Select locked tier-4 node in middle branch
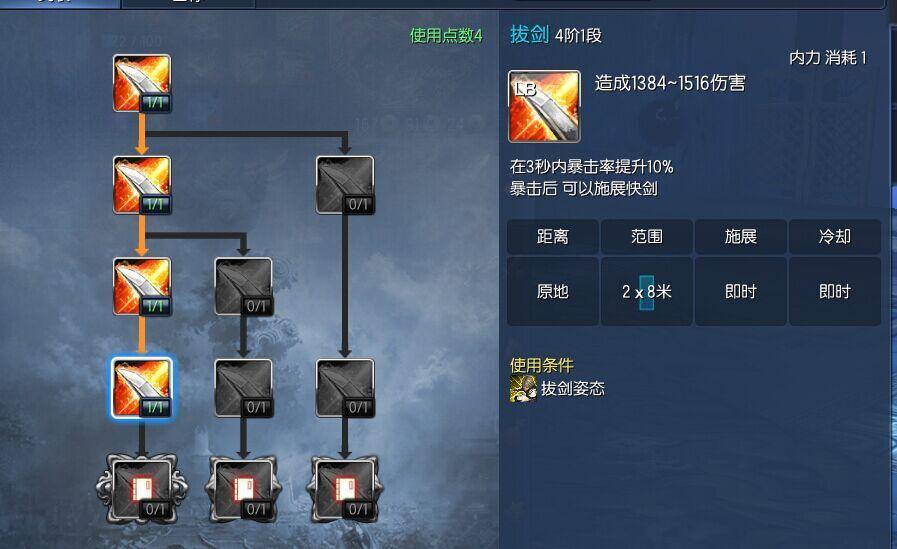The width and height of the screenshot is (897, 549). tap(244, 388)
